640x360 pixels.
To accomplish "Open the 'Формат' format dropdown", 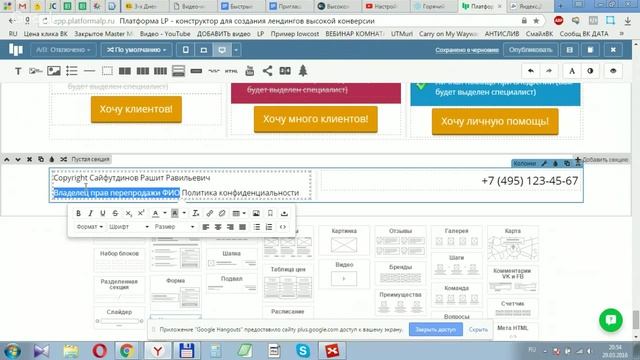I will (89, 227).
